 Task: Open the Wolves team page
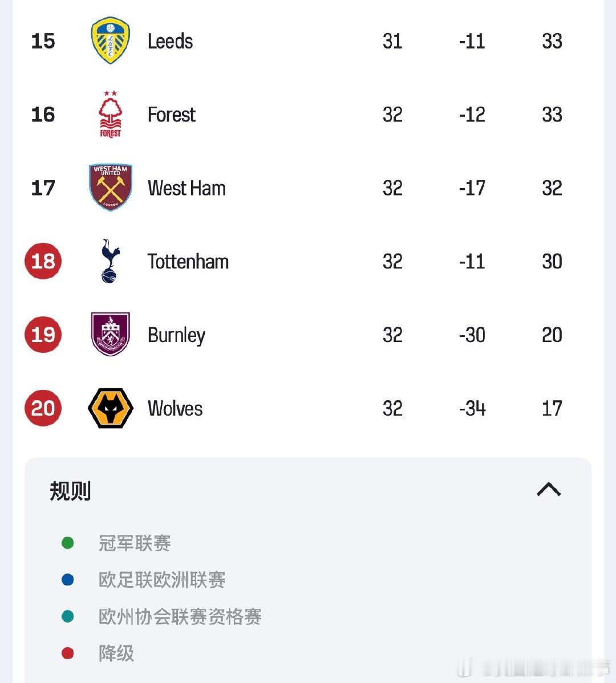[175, 408]
